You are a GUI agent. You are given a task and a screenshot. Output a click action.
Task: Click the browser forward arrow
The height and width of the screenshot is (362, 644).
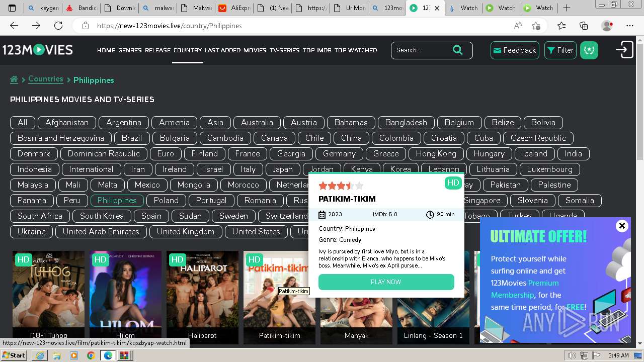coord(36,26)
